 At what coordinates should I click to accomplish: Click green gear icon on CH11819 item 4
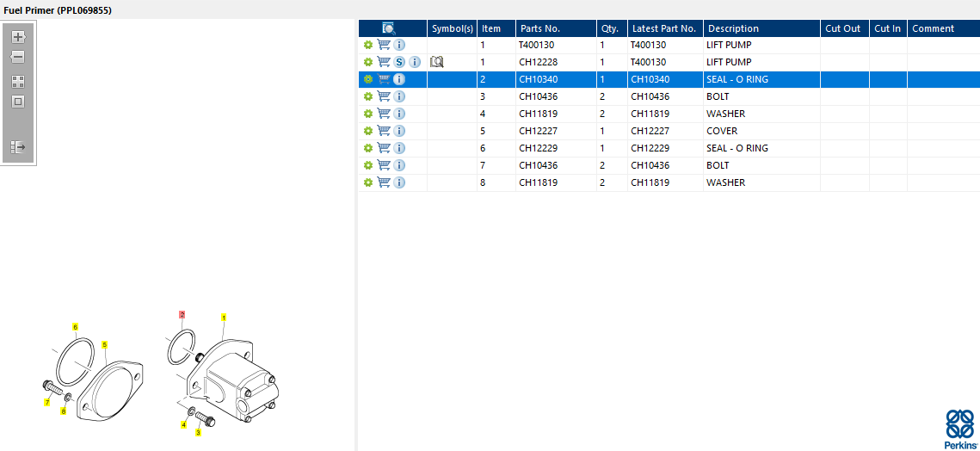[x=368, y=114]
